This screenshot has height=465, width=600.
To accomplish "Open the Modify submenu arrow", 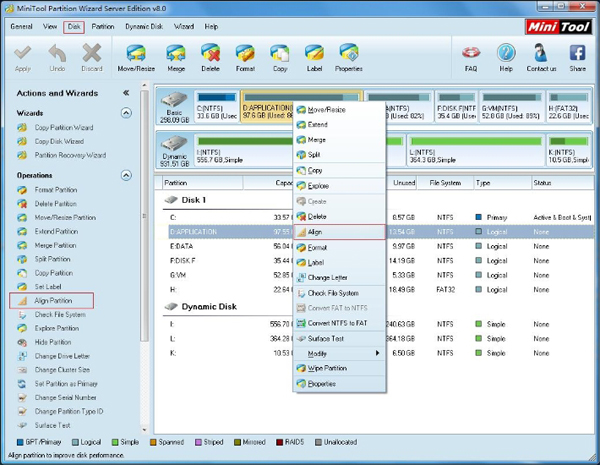I will coord(377,353).
